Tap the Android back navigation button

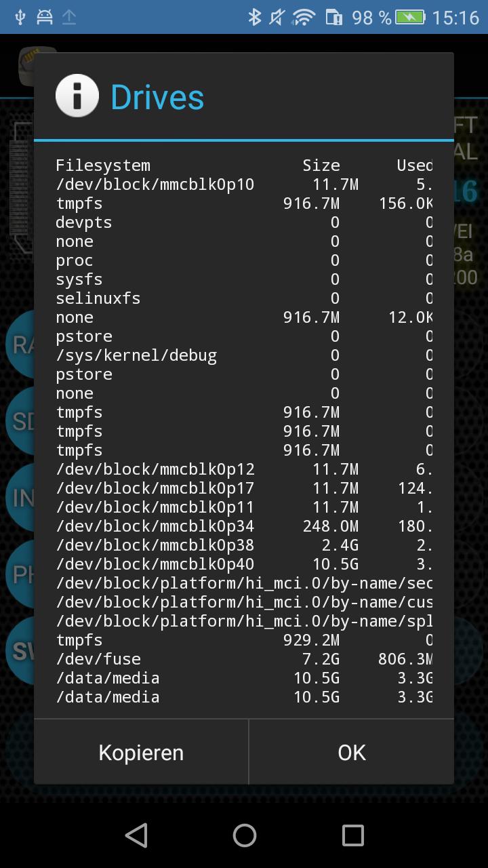[136, 835]
